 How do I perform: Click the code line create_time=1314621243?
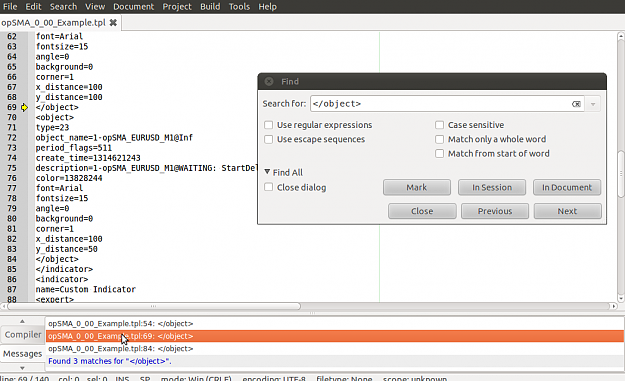[x=88, y=158]
